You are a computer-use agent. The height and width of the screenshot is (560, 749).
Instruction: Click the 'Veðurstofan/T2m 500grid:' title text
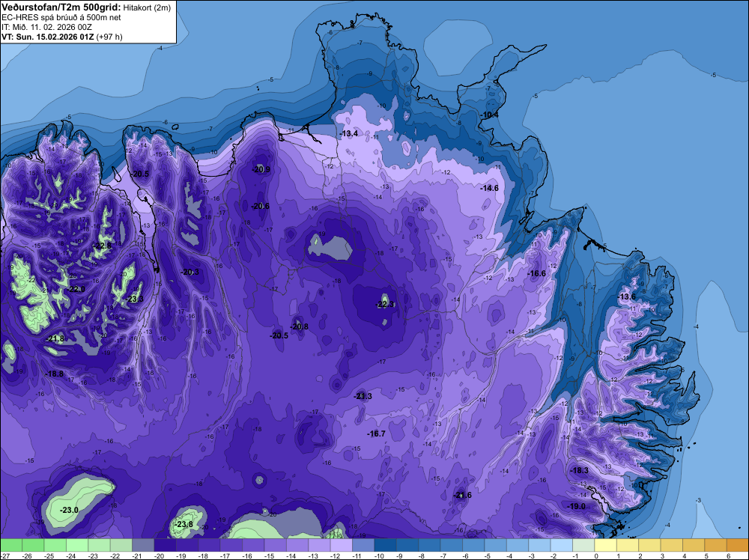[61, 7]
